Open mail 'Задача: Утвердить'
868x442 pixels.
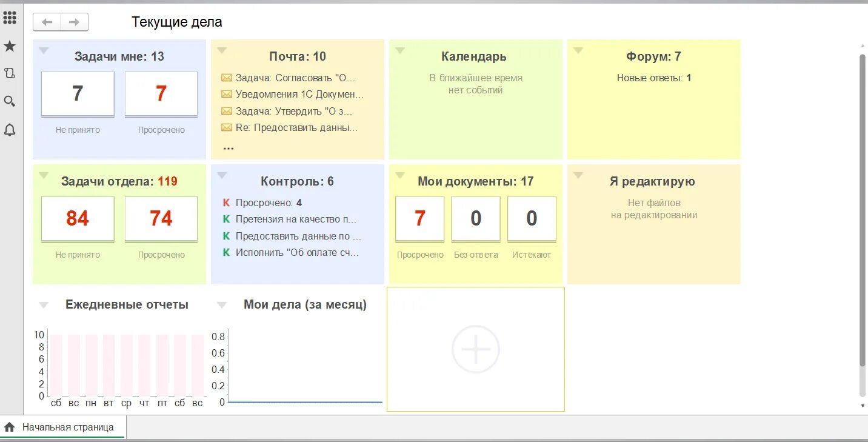pos(294,111)
